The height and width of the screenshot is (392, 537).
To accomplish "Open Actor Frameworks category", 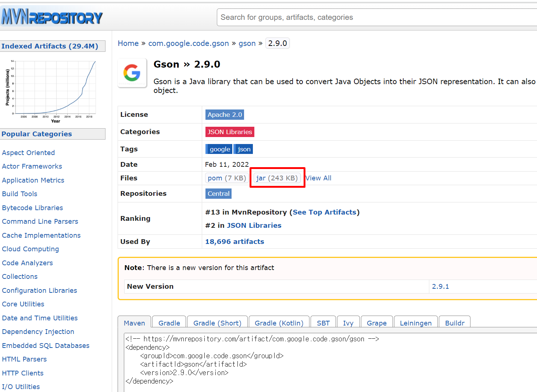I will pyautogui.click(x=32, y=166).
